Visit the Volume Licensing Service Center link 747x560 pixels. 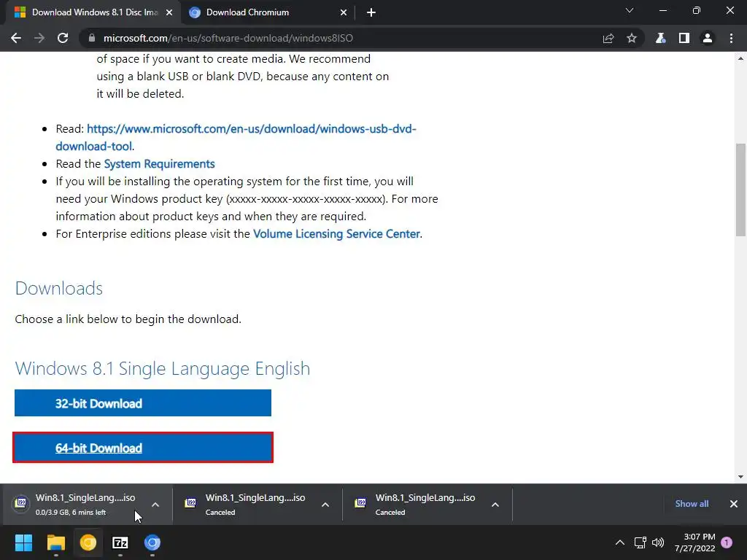click(x=336, y=234)
